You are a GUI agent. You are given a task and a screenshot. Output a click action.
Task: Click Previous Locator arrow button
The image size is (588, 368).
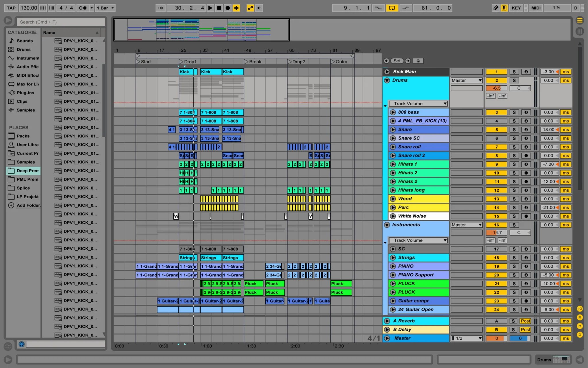pos(386,61)
